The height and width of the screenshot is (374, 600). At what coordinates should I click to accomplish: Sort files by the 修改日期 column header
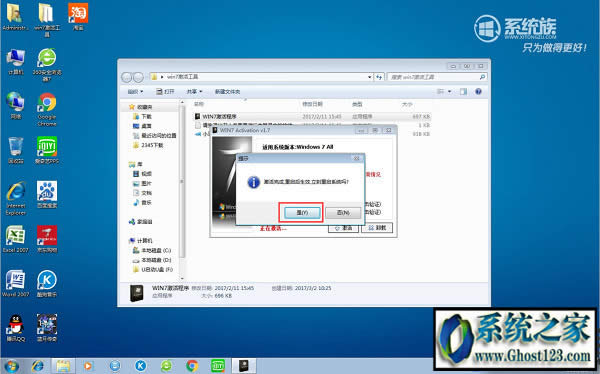(312, 104)
